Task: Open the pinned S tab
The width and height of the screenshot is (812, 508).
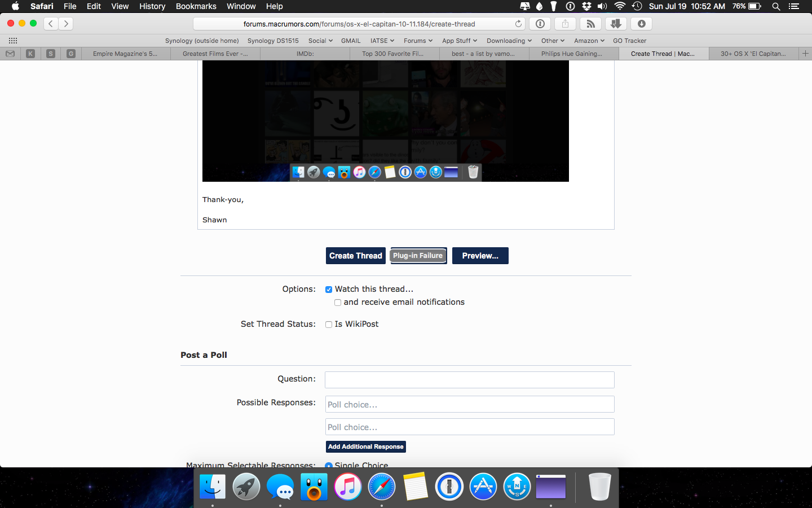Action: (x=51, y=54)
